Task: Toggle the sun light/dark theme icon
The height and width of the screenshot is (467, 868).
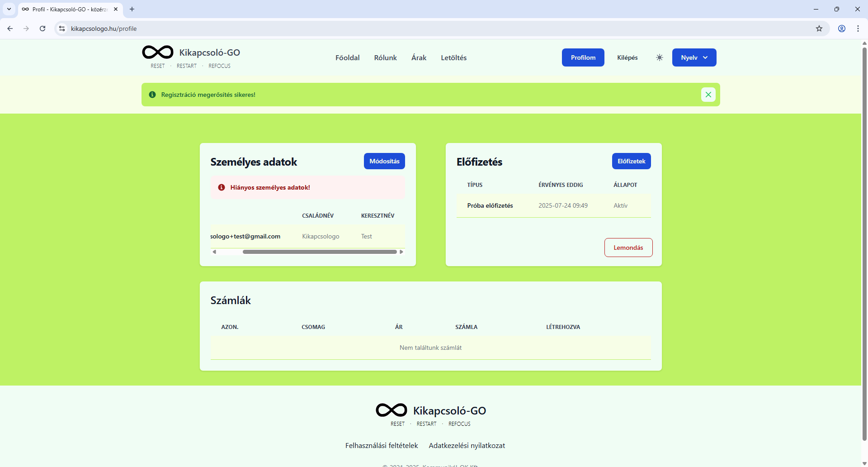Action: point(660,57)
